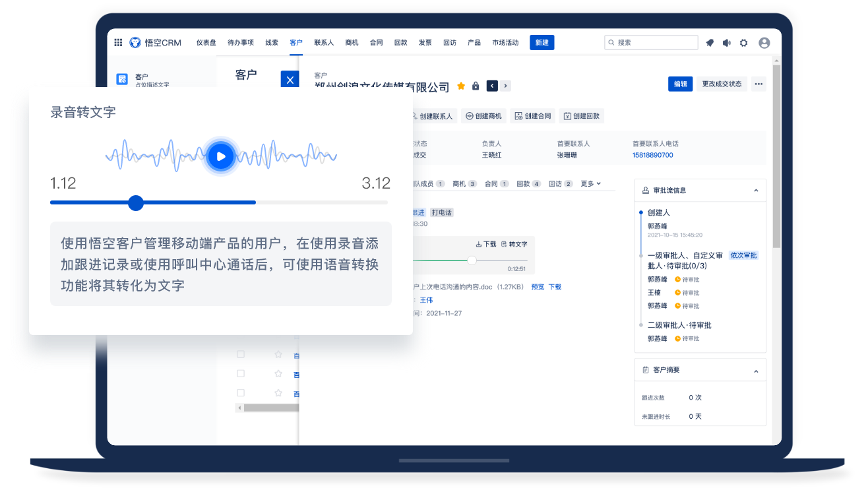Screen dimensions: 868x488
Task: Click the blue 编辑 button
Action: click(x=679, y=84)
